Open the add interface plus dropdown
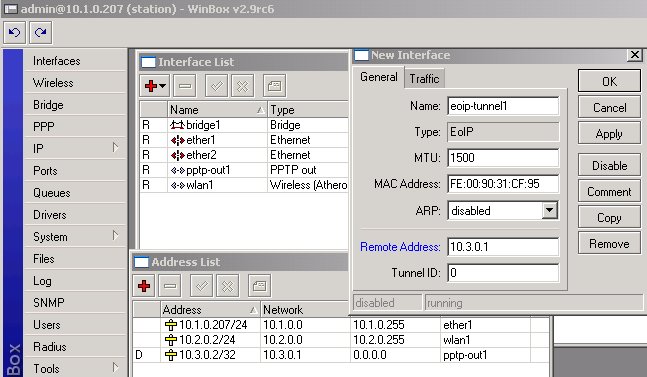 [x=155, y=86]
